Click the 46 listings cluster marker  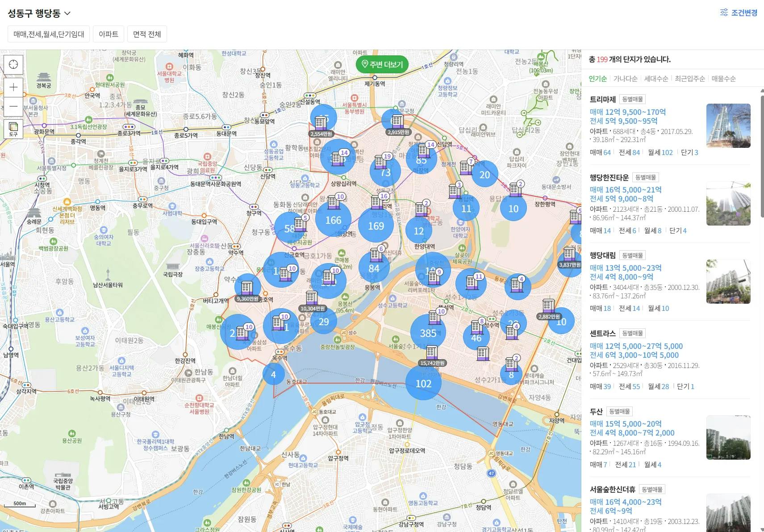(476, 338)
